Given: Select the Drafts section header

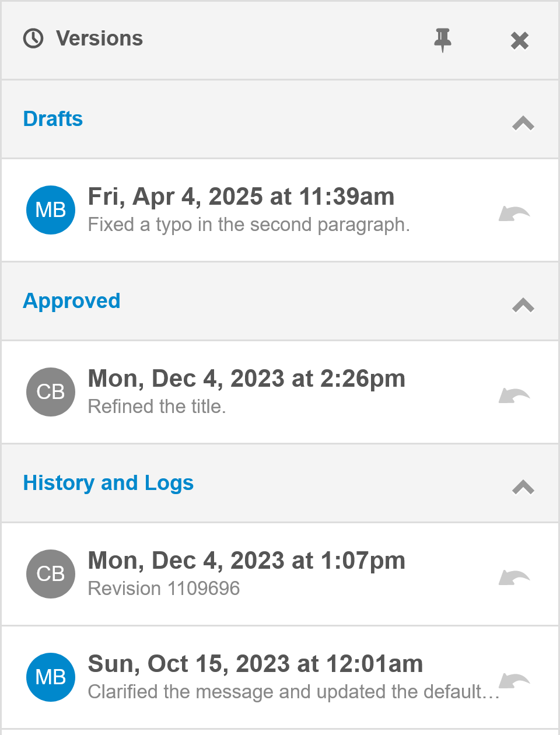Looking at the screenshot, I should coord(53,119).
